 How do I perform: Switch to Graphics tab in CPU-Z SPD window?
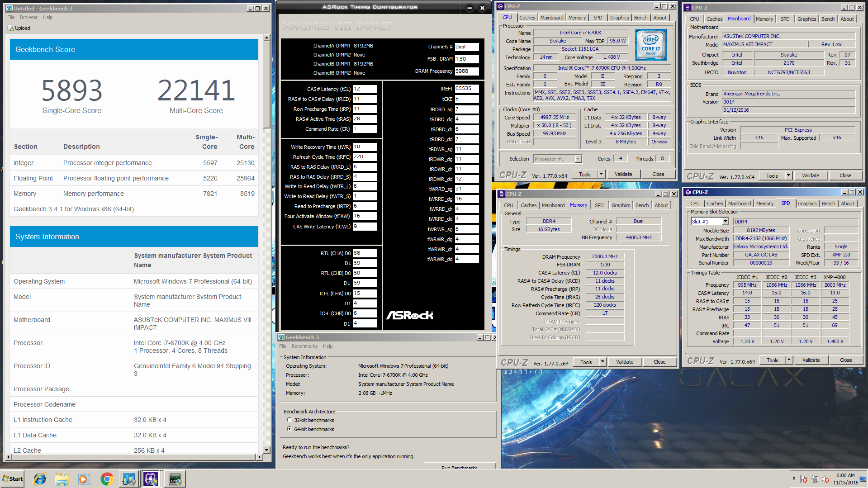(807, 204)
